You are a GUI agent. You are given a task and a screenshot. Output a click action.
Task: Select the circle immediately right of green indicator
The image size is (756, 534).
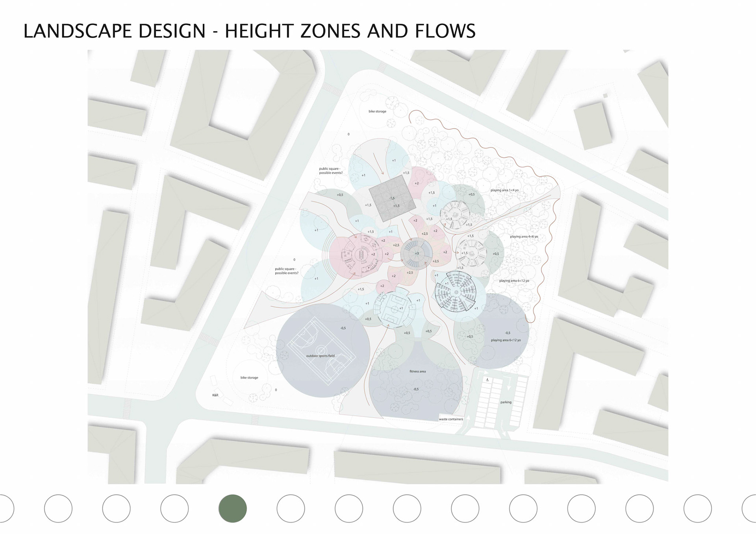(291, 508)
